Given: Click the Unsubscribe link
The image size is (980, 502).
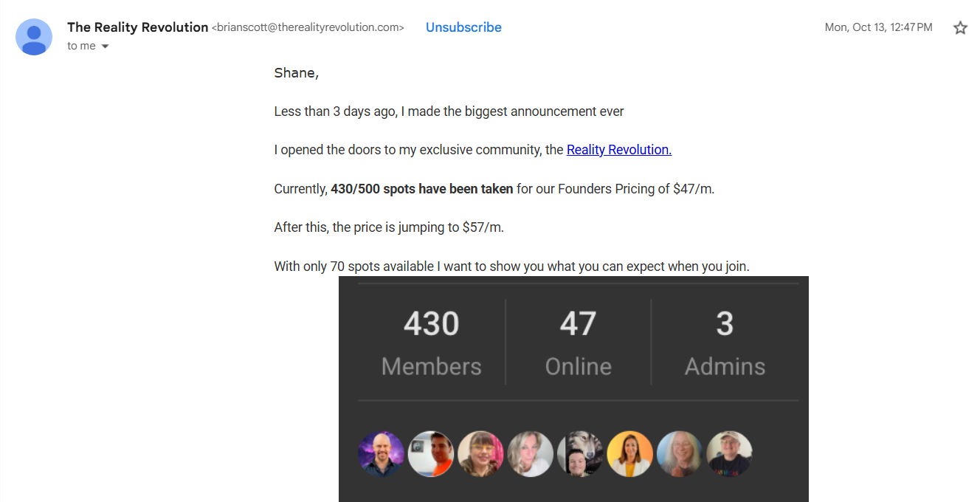Looking at the screenshot, I should click(x=463, y=27).
